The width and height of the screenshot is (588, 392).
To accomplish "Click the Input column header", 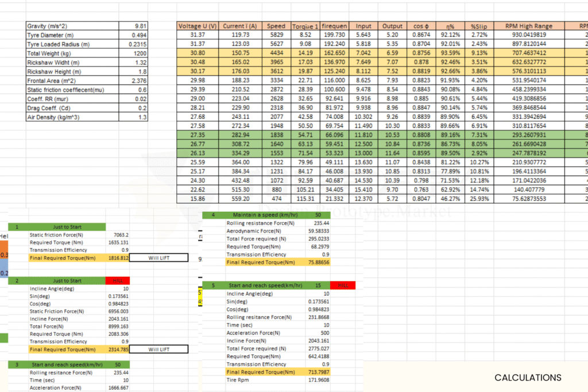I will (363, 26).
